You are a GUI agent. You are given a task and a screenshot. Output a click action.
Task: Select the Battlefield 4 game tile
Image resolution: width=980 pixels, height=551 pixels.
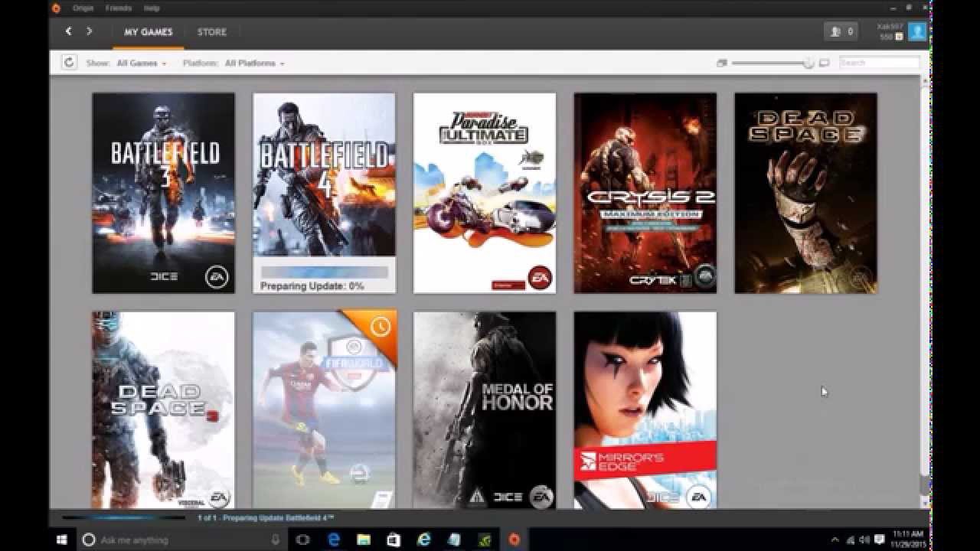tap(325, 193)
